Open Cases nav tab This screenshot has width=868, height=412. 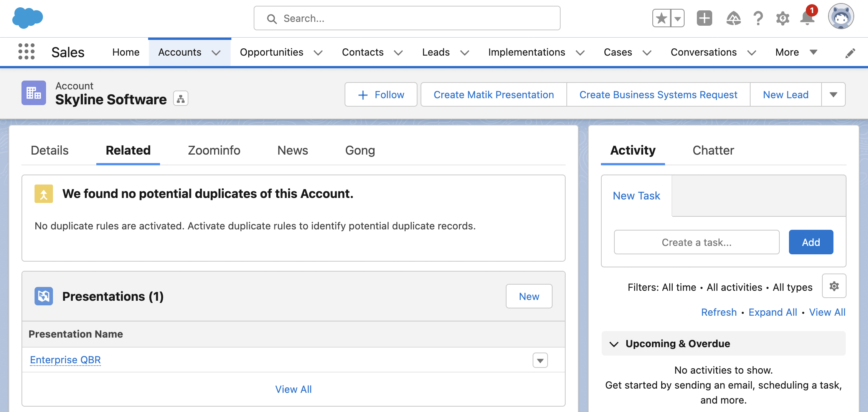[618, 52]
